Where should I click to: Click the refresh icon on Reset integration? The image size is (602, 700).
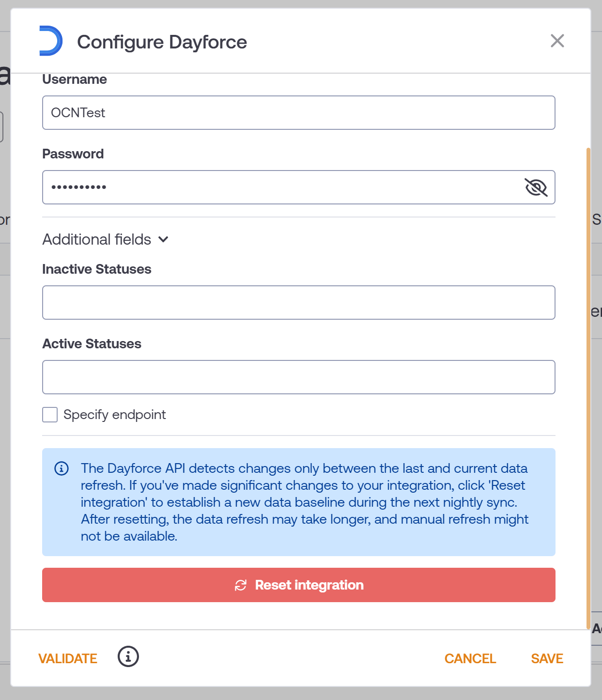pos(241,585)
